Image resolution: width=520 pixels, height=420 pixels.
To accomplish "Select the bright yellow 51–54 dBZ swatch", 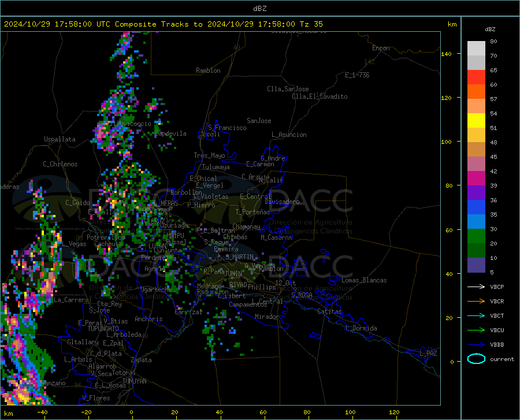I will point(476,121).
